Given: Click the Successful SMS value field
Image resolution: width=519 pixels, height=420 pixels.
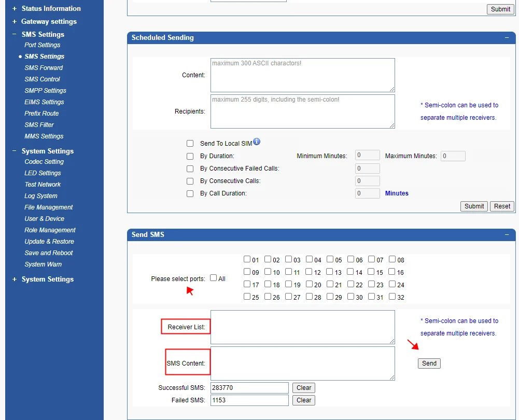Looking at the screenshot, I should pos(249,387).
